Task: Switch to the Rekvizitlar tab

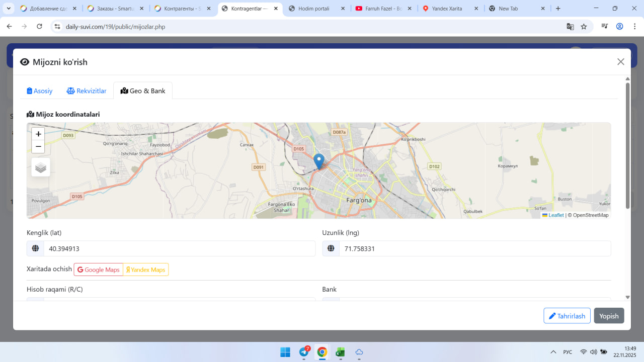Action: point(87,91)
